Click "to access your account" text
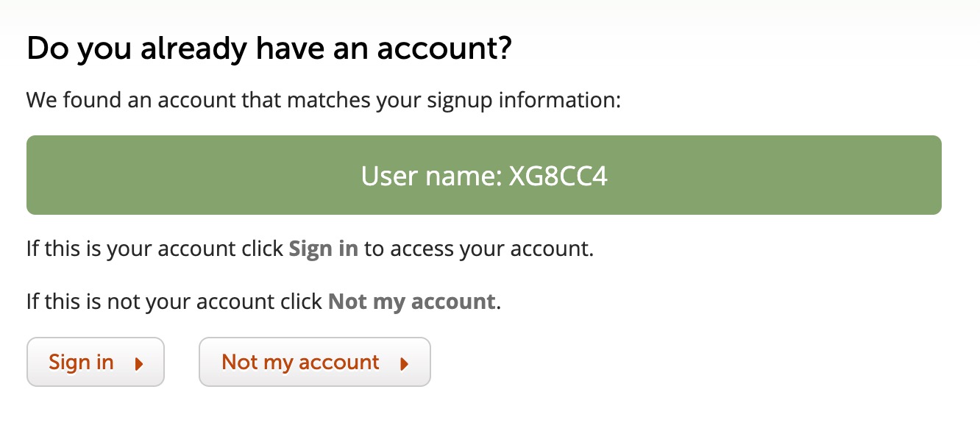 [478, 249]
